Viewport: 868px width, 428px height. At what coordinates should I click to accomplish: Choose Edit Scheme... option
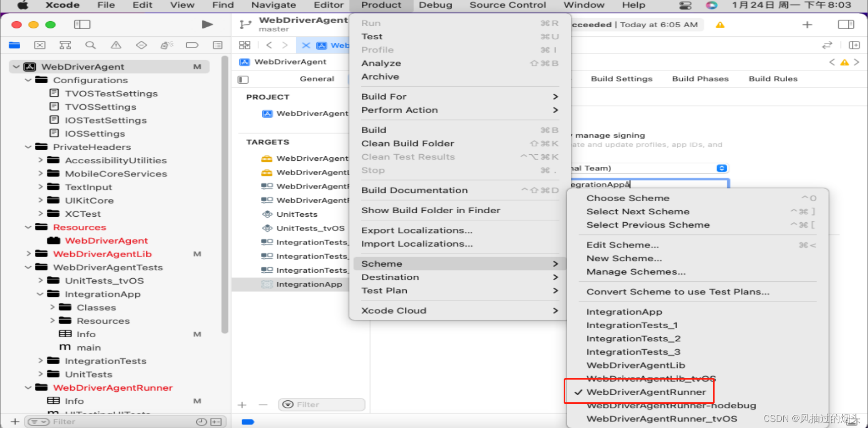tap(698, 245)
